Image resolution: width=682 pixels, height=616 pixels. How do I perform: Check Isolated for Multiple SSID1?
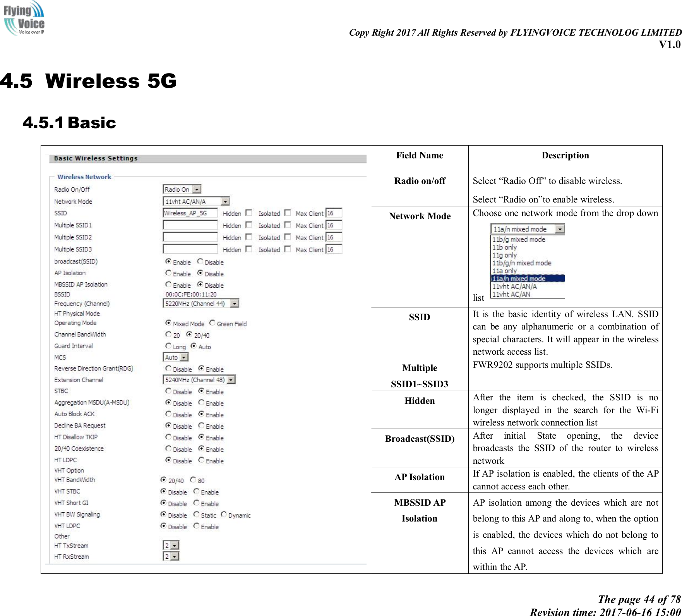click(288, 225)
